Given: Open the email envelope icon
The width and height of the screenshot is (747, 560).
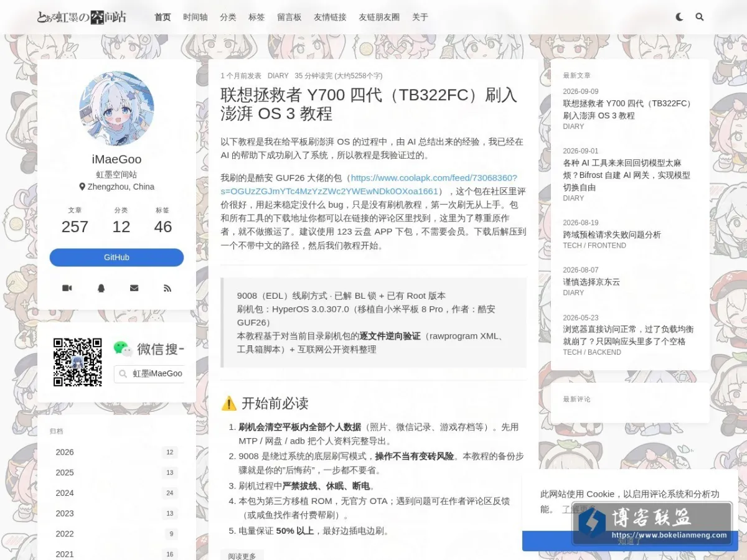Looking at the screenshot, I should pyautogui.click(x=134, y=288).
